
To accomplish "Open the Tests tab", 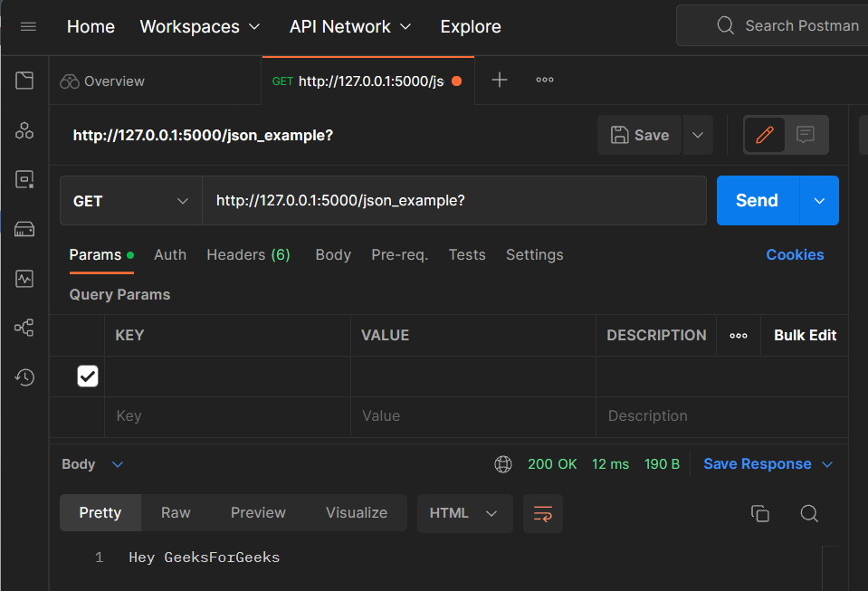I will [467, 255].
